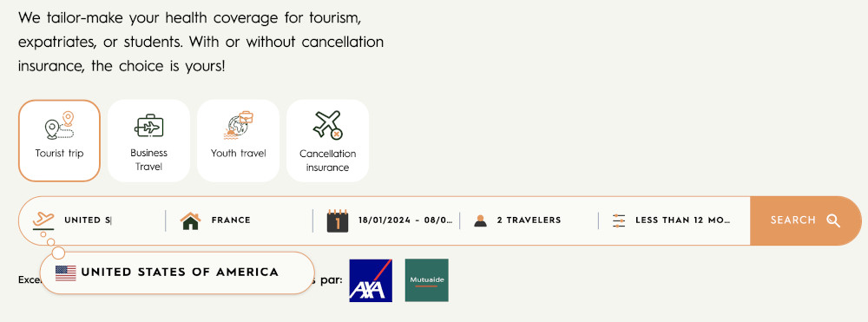
Task: Click the travelers person icon
Action: coord(481,220)
